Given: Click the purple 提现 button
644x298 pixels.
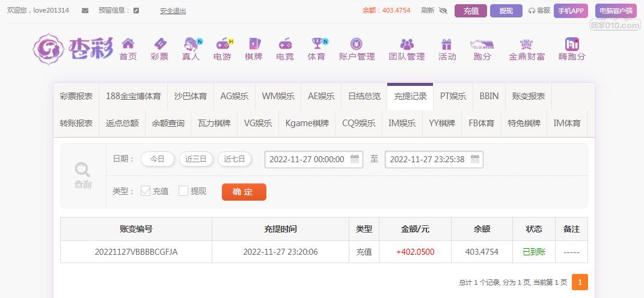Looking at the screenshot, I should 506,11.
